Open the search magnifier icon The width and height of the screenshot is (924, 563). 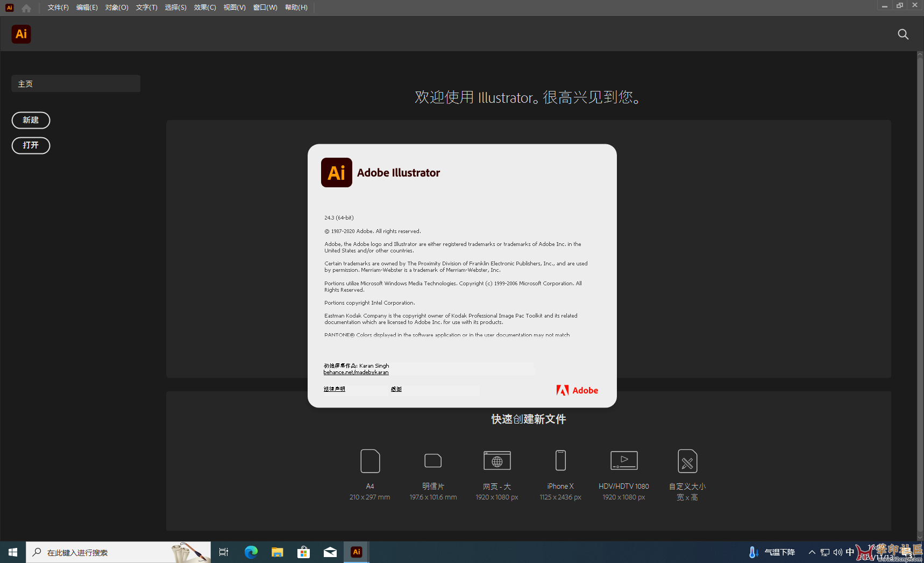pyautogui.click(x=903, y=34)
